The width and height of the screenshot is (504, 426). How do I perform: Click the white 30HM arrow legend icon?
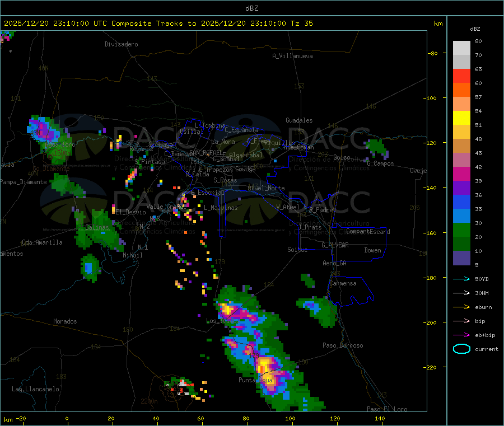tap(461, 293)
